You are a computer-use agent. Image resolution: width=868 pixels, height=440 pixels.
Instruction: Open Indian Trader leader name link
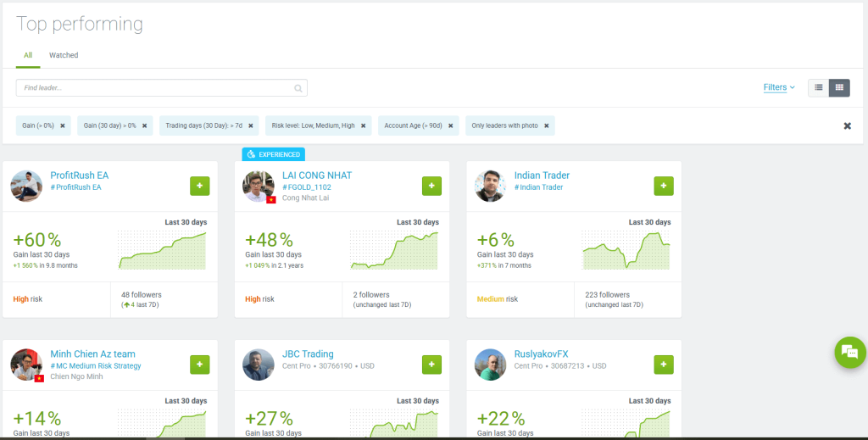click(542, 175)
